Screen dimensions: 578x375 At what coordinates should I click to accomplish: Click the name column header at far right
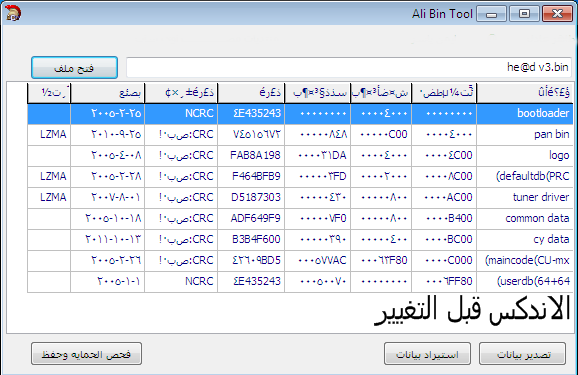point(525,93)
